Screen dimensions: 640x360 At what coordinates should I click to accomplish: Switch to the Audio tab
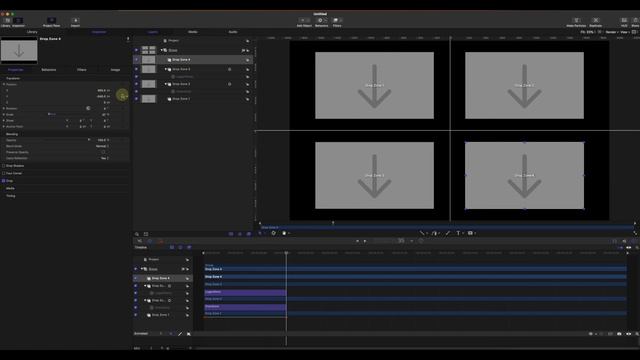[233, 32]
